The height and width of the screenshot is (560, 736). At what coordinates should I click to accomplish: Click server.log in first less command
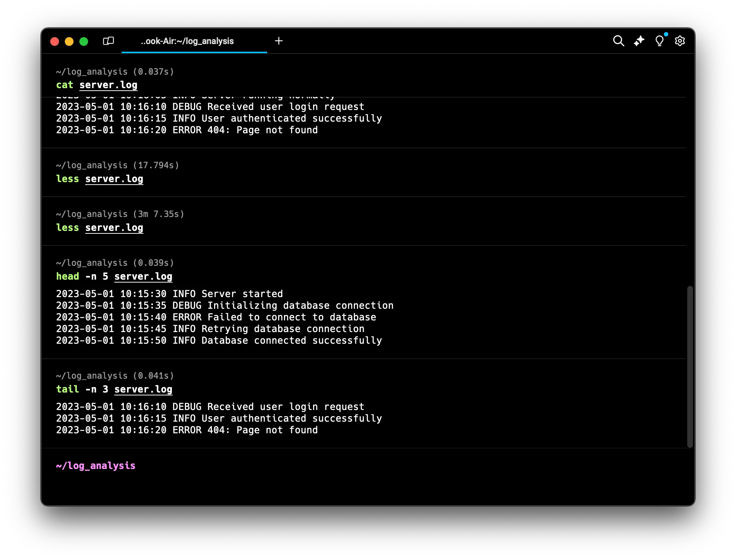coord(114,179)
